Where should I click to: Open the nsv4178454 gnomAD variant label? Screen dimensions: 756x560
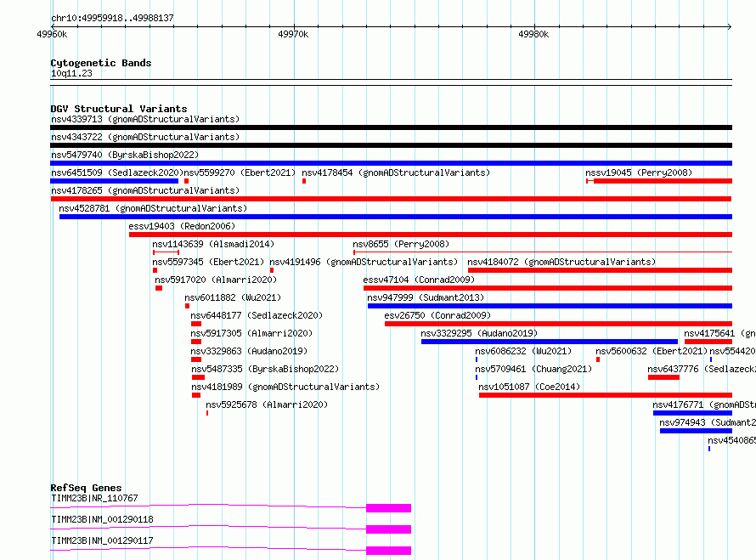pos(396,173)
